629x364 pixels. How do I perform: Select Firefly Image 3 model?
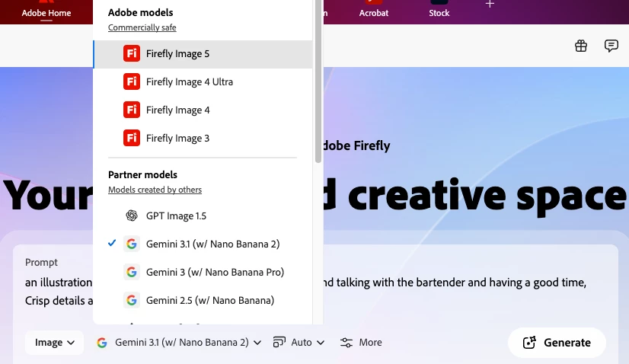(203, 138)
